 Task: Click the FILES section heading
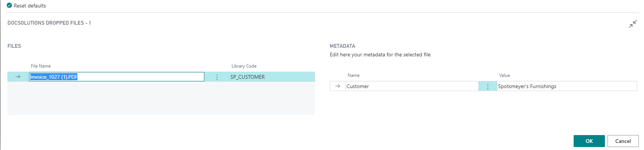[14, 46]
